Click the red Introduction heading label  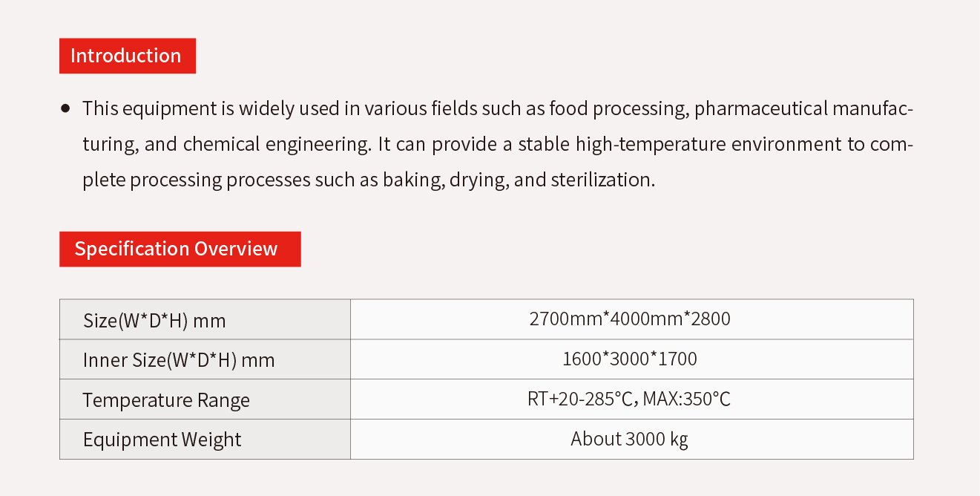click(128, 56)
